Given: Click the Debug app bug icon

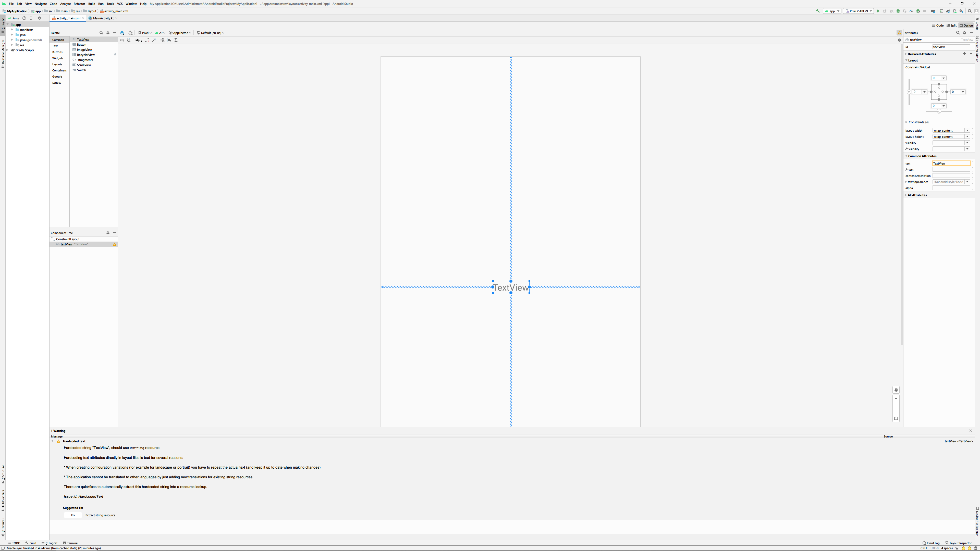Looking at the screenshot, I should (898, 11).
